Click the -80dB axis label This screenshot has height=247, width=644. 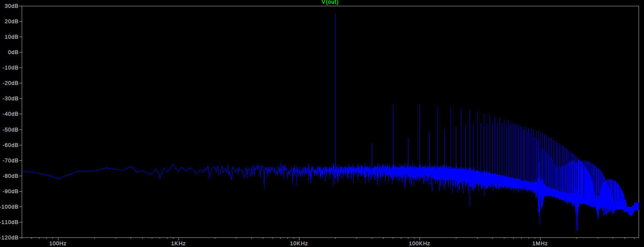click(11, 176)
